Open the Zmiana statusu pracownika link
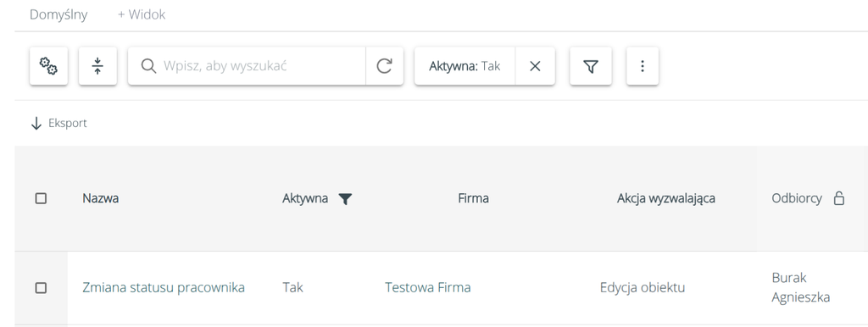868x327 pixels. click(x=164, y=288)
